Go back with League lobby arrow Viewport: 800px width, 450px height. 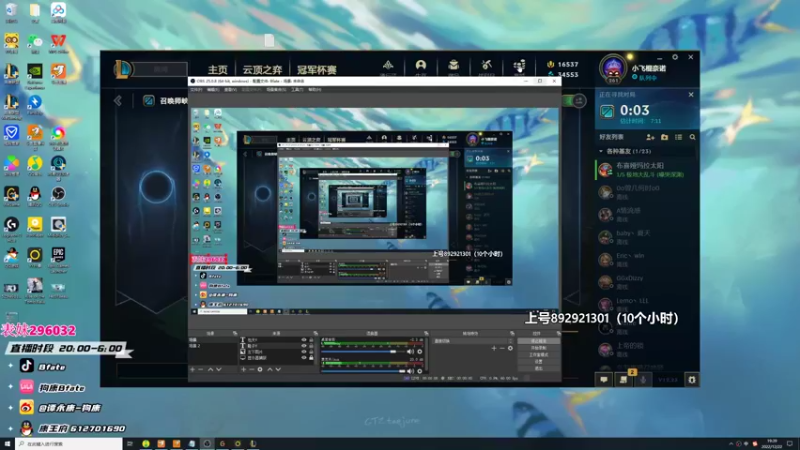coord(118,101)
